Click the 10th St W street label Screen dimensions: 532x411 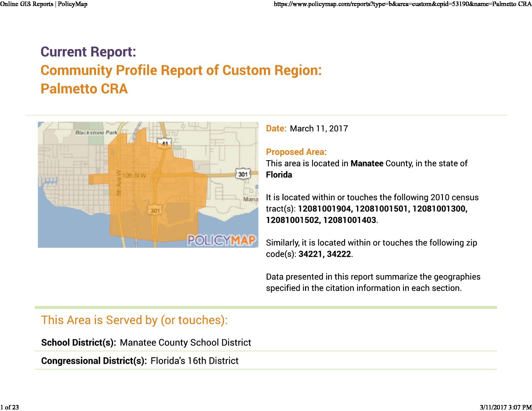coord(134,176)
